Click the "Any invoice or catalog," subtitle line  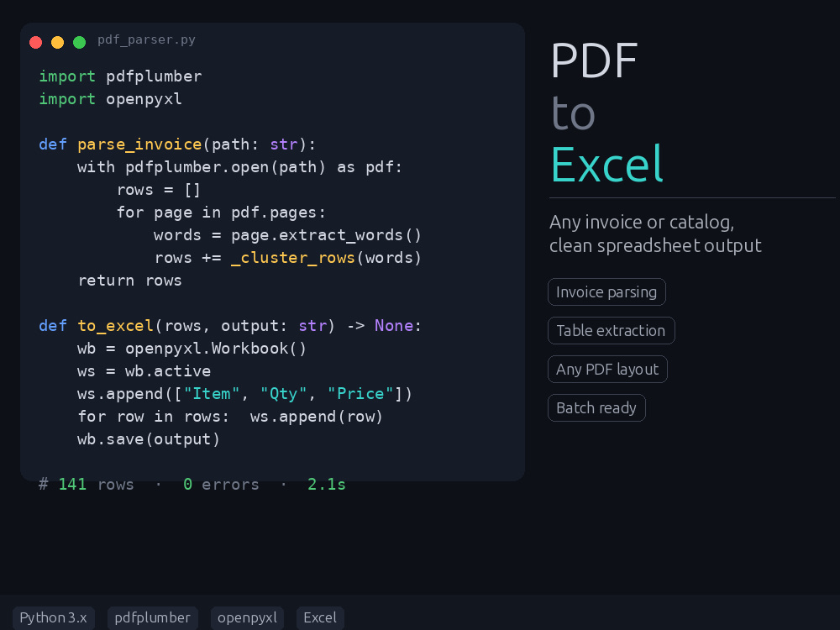coord(642,222)
